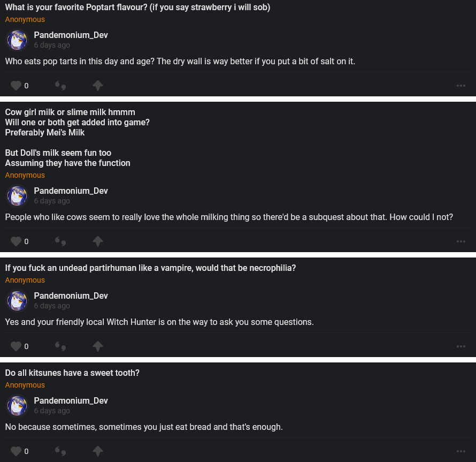Image resolution: width=476 pixels, height=462 pixels.
Task: Click the upward arrow icon under the Poptart answer
Action: pyautogui.click(x=97, y=86)
